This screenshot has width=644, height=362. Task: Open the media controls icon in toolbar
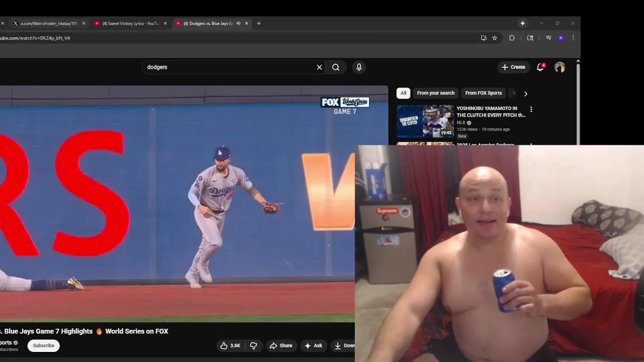pos(548,38)
